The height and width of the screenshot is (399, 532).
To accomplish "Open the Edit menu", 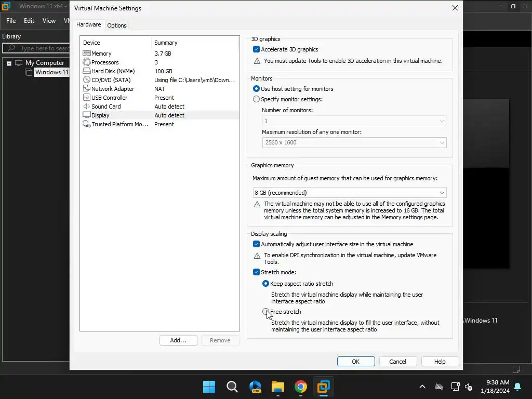I will click(29, 21).
